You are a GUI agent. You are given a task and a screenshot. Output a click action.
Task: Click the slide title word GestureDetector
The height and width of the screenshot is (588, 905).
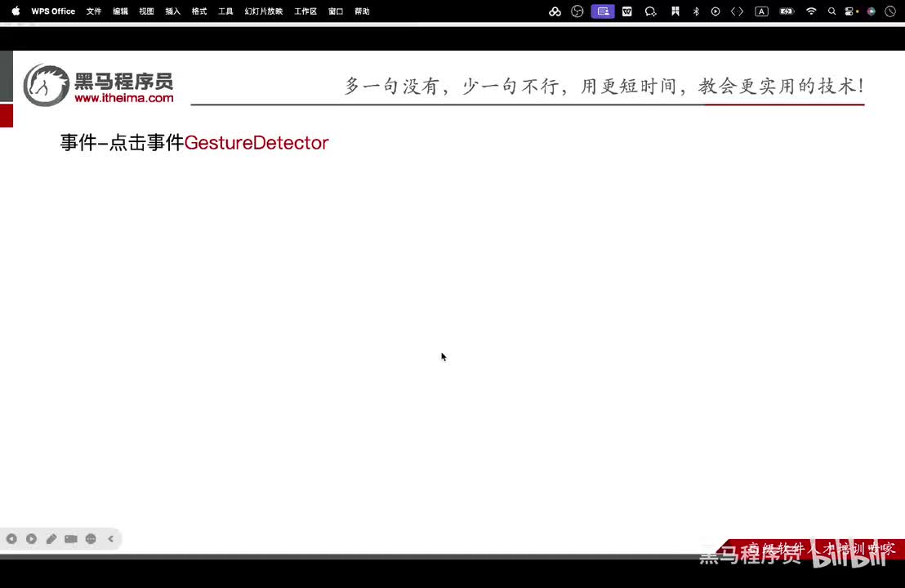tap(256, 143)
